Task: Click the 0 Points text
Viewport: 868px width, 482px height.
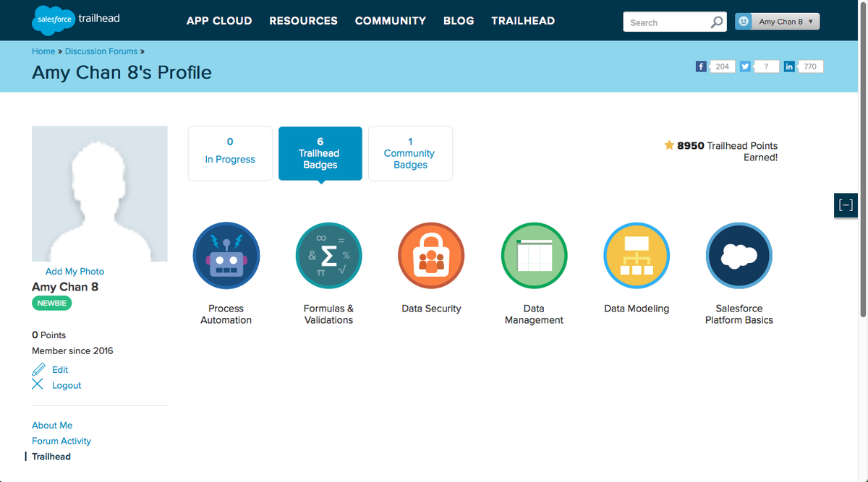Action: coord(48,335)
